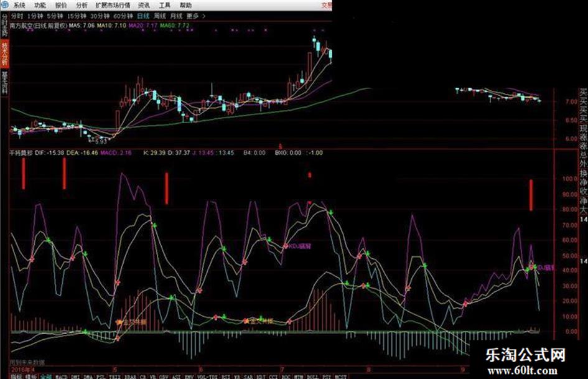Select the 1分钟 period
The image size is (588, 379).
(35, 16)
